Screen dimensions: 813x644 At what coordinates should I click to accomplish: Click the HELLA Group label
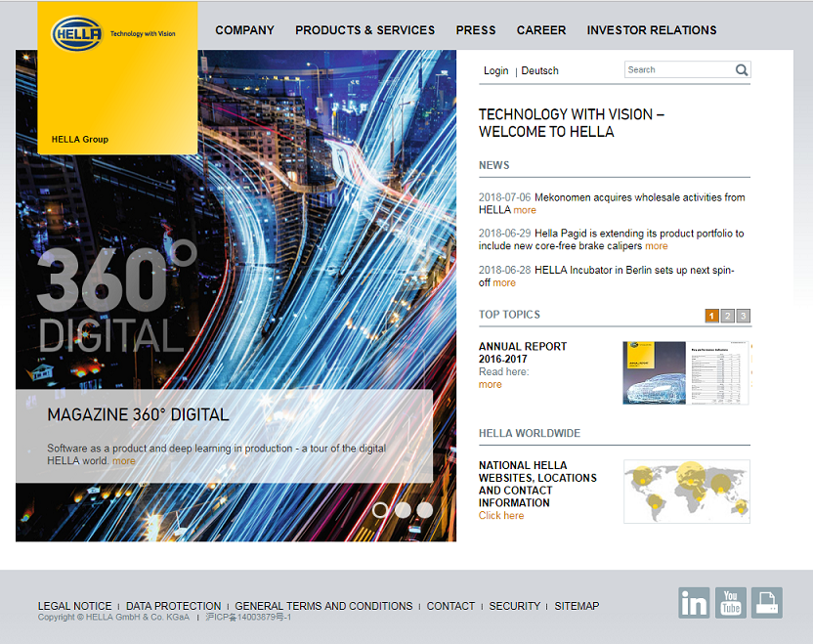80,139
